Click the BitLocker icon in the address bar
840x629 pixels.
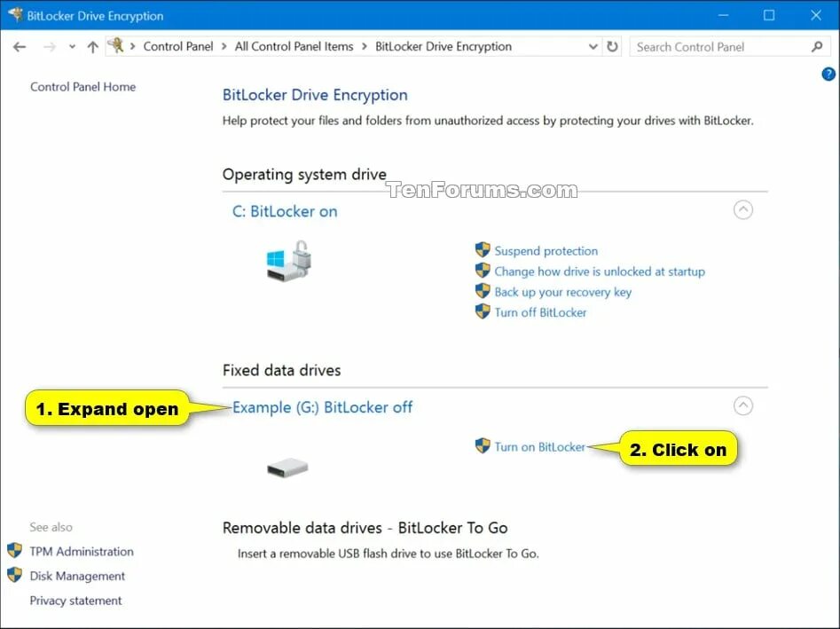[x=116, y=46]
